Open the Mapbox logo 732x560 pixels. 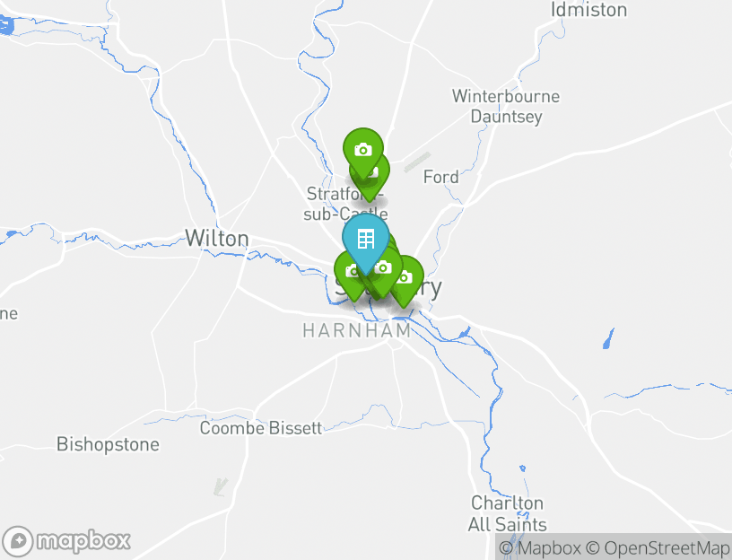point(65,541)
